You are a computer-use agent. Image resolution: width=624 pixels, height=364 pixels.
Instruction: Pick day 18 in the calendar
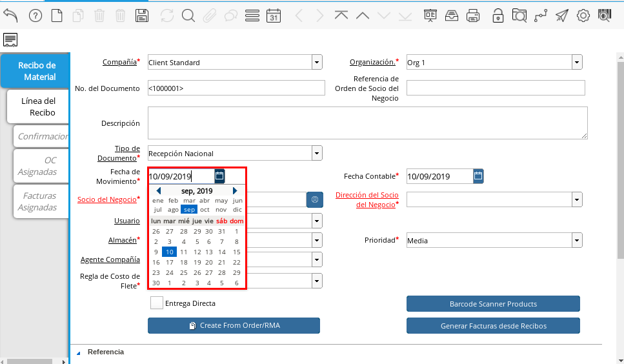pyautogui.click(x=183, y=263)
